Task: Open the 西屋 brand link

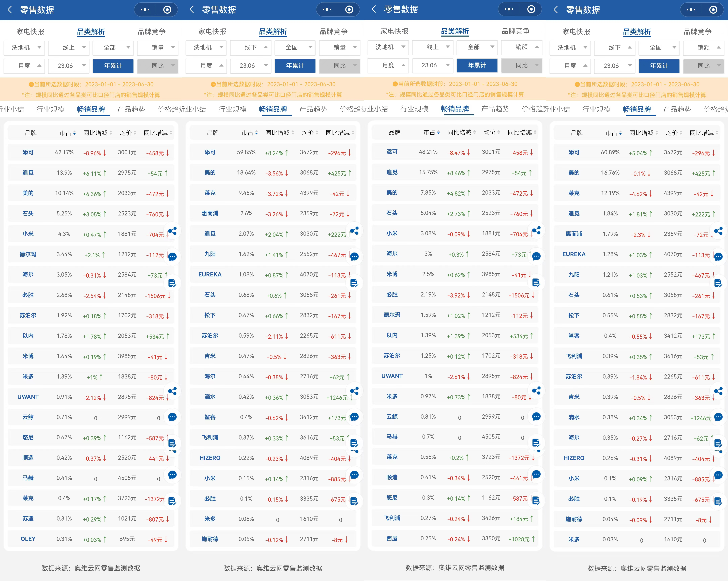Action: click(x=392, y=538)
